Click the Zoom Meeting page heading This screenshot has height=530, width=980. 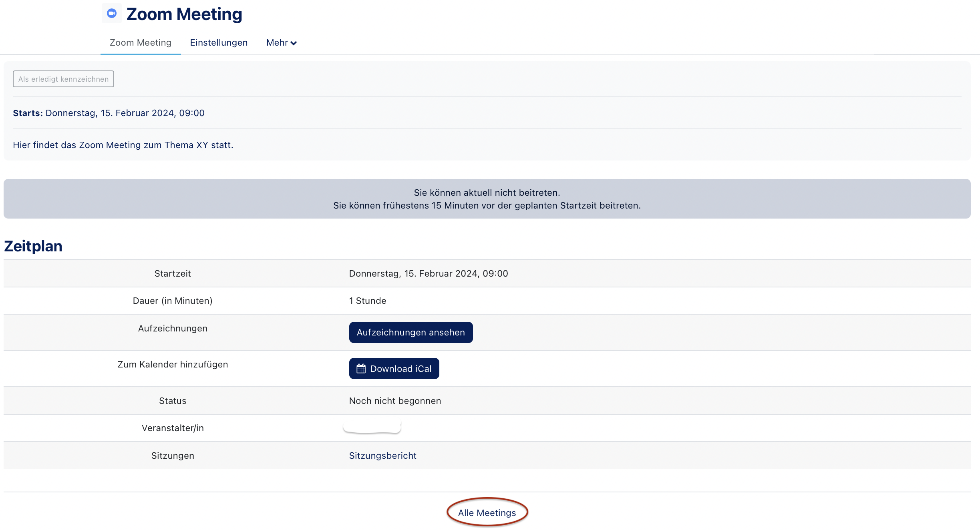pyautogui.click(x=184, y=14)
